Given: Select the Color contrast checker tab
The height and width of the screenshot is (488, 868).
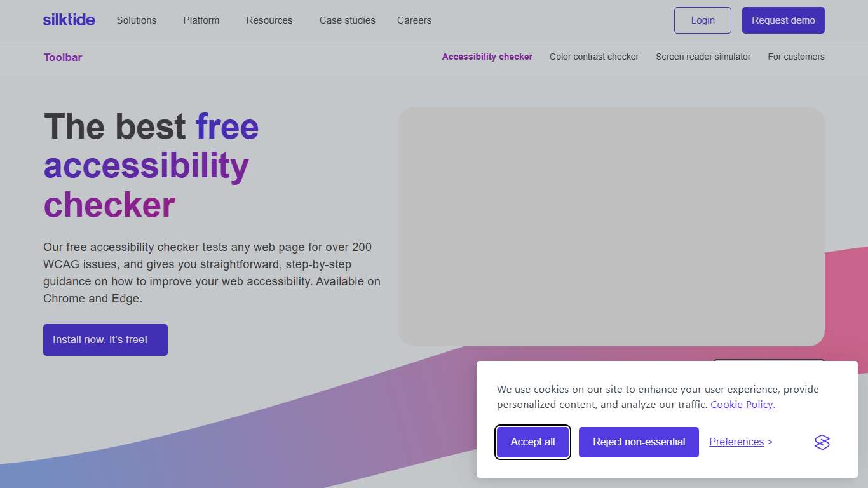Looking at the screenshot, I should coord(593,57).
